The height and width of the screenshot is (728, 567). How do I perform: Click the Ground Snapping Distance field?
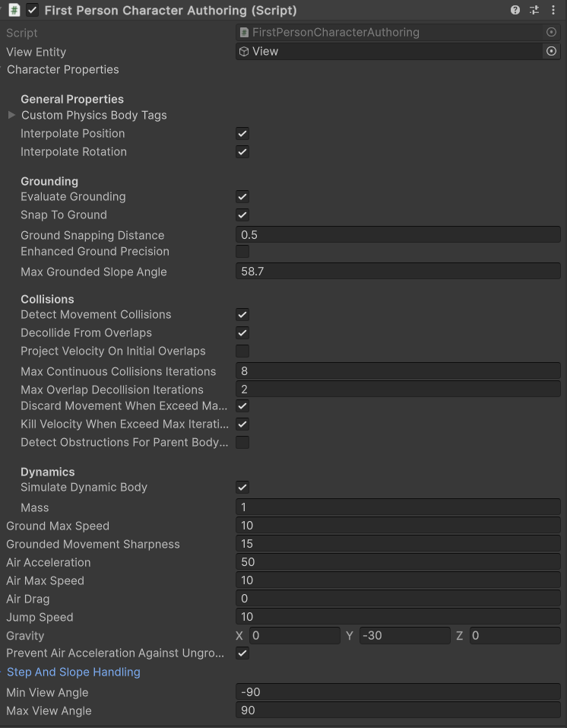(x=398, y=235)
